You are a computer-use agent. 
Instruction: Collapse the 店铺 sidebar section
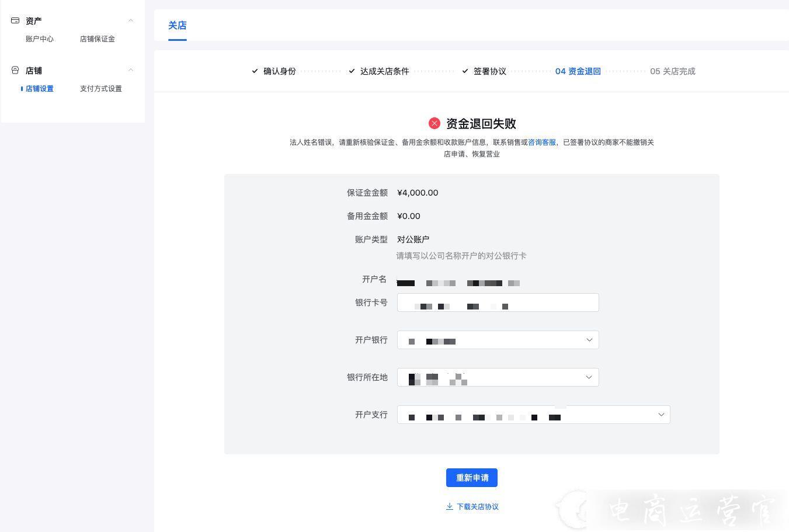(x=131, y=70)
